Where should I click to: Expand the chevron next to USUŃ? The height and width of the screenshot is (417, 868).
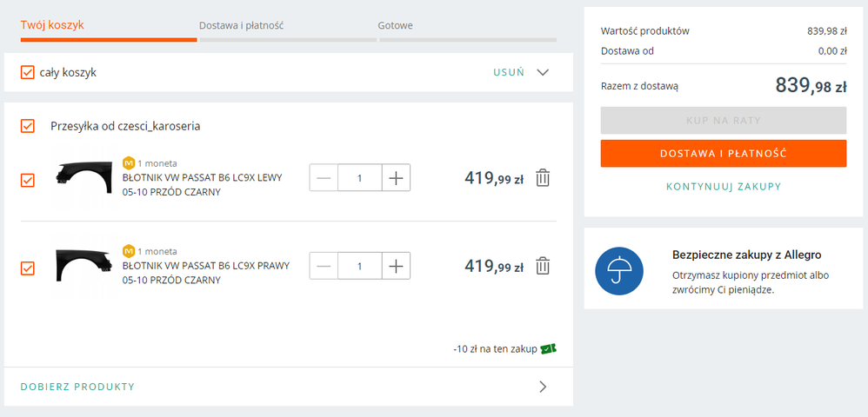[x=543, y=72]
